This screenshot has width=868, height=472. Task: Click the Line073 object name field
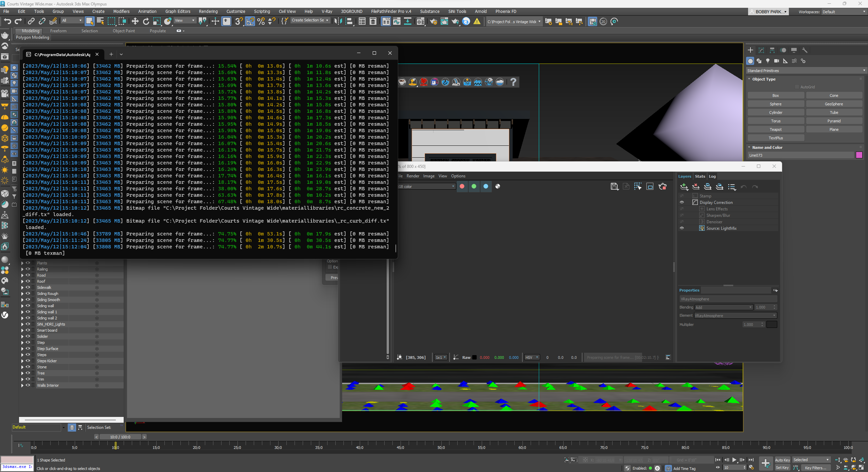[x=801, y=155]
